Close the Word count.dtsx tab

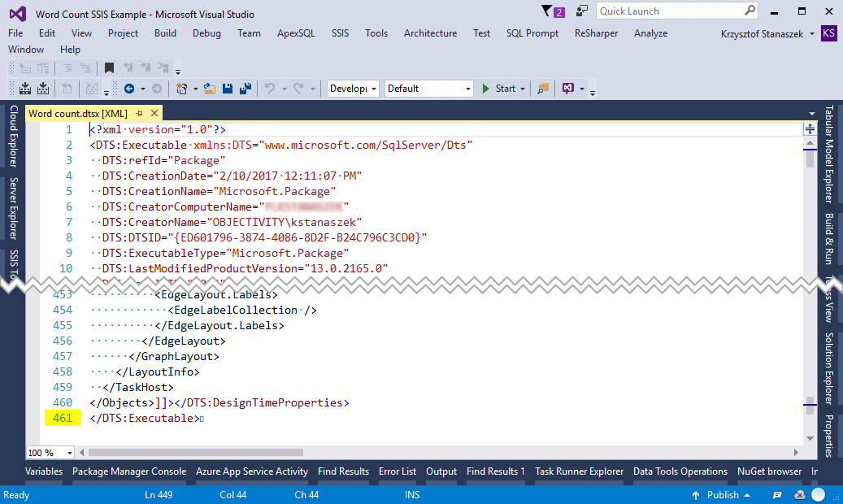point(154,114)
